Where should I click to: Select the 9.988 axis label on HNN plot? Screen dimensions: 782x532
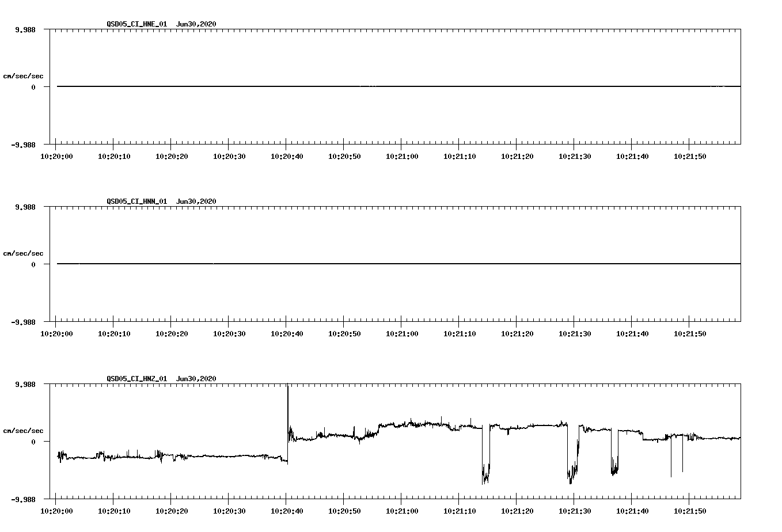pos(25,207)
